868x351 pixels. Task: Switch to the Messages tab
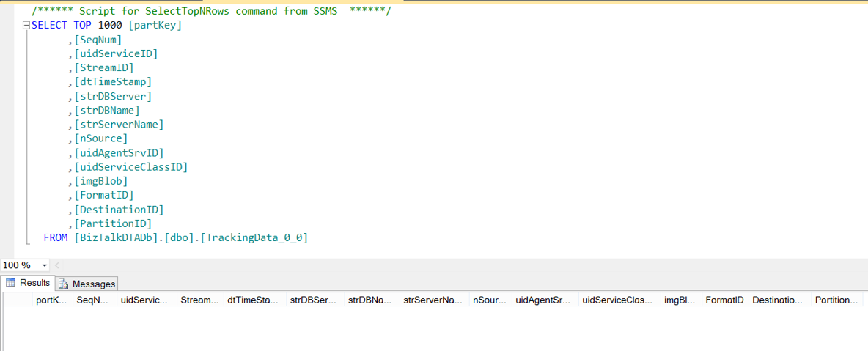click(87, 284)
